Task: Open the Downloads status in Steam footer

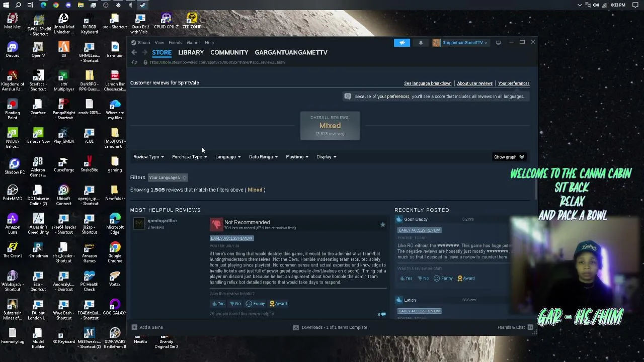Action: (330, 327)
